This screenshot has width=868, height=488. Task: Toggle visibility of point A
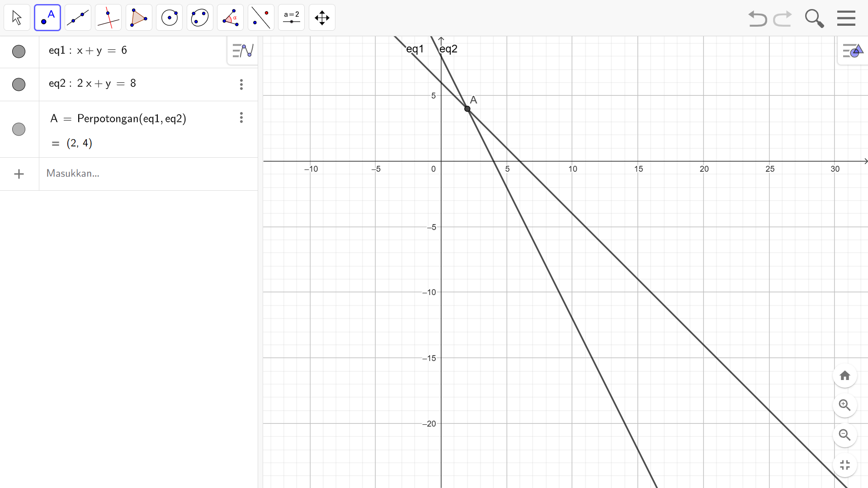click(19, 129)
